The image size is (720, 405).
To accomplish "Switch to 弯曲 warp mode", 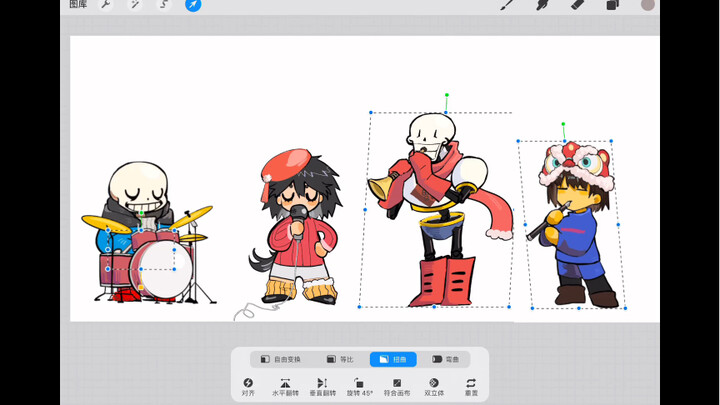I will point(445,359).
